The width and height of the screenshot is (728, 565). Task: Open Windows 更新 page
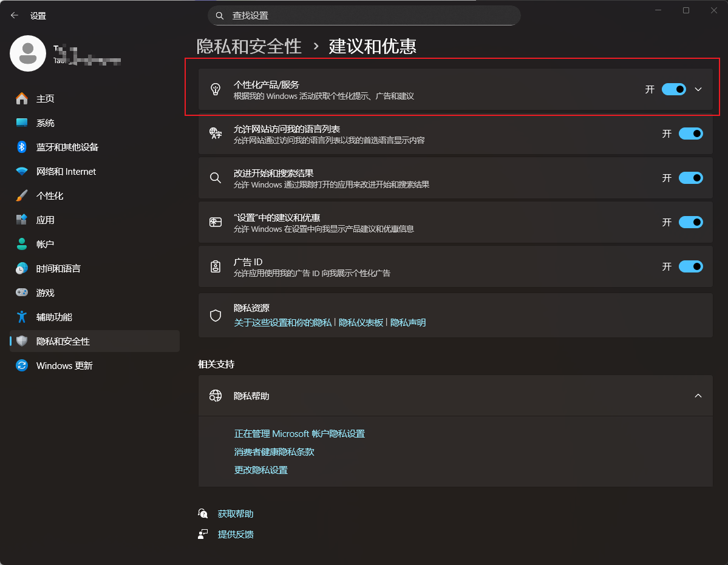95,365
